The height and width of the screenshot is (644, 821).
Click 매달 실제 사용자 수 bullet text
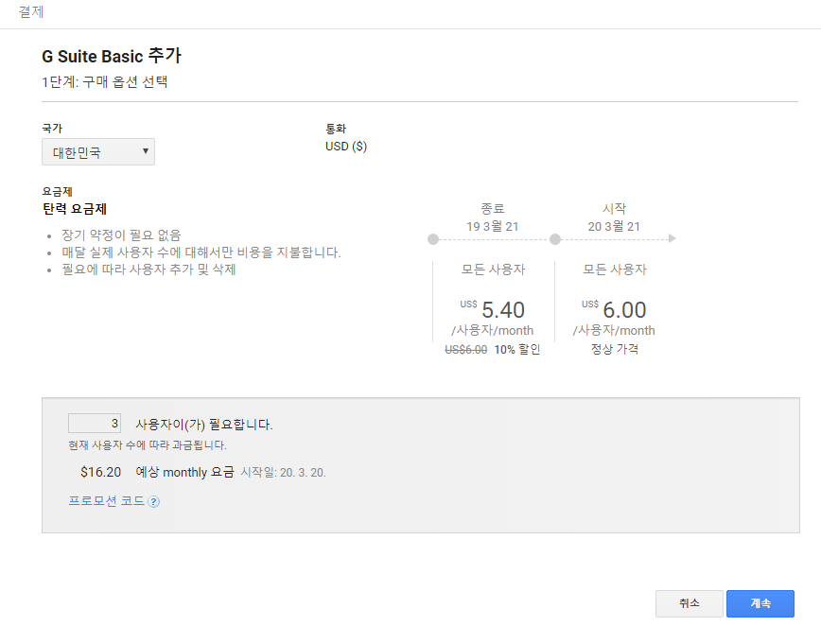(x=201, y=252)
